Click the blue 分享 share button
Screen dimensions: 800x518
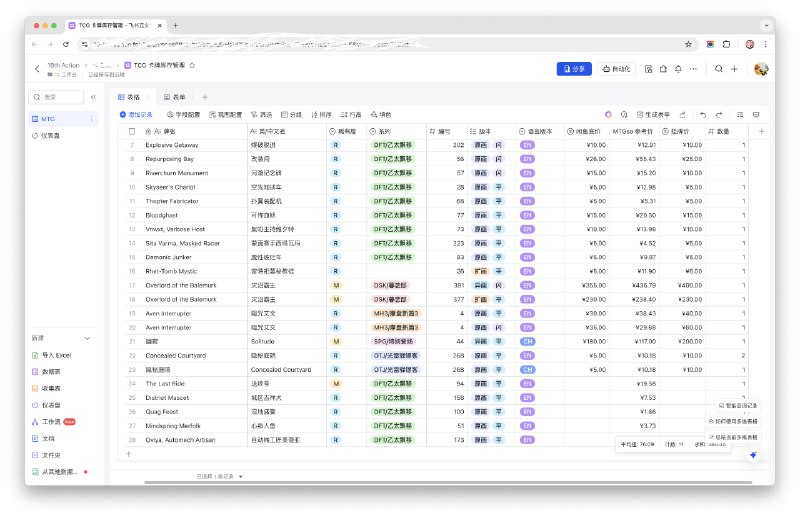(x=574, y=69)
